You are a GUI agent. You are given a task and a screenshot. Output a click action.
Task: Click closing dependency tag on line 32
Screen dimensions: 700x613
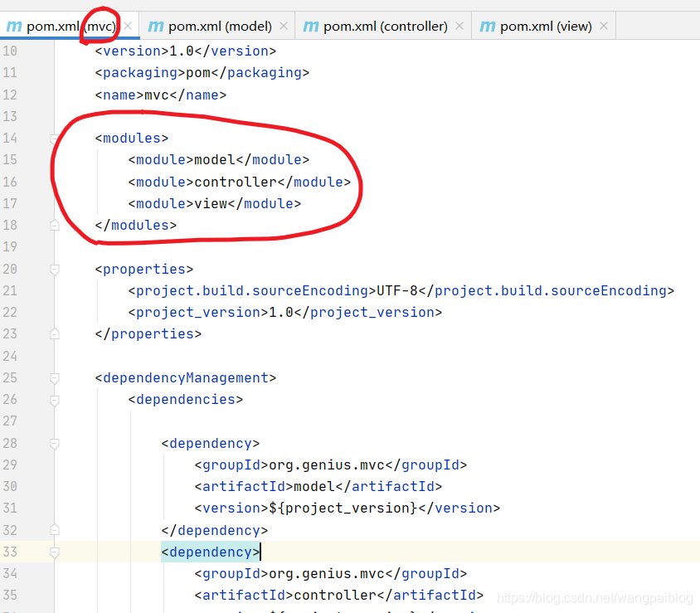pos(215,530)
